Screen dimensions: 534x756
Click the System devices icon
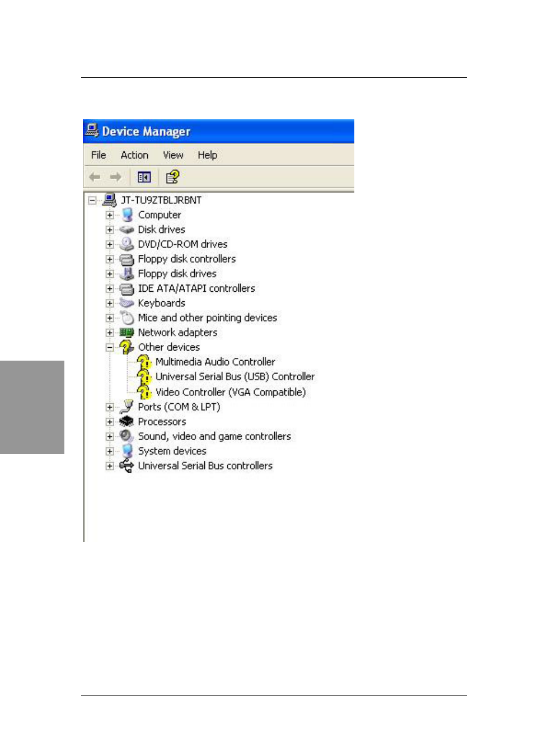tap(127, 451)
